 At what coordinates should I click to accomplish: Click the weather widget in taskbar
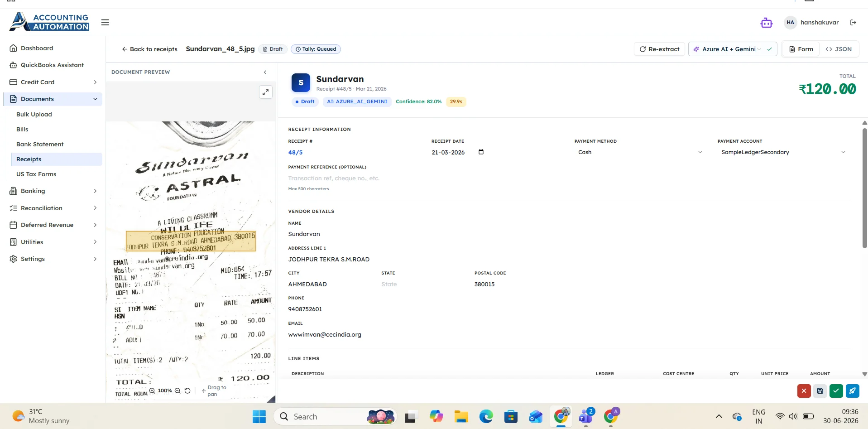click(42, 416)
